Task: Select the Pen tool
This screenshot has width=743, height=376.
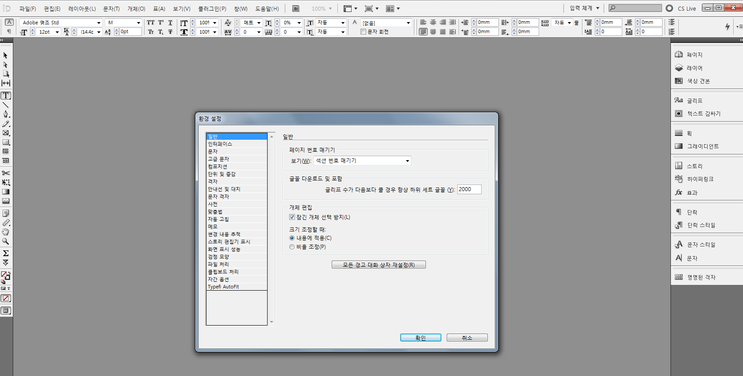Action: tap(6, 114)
